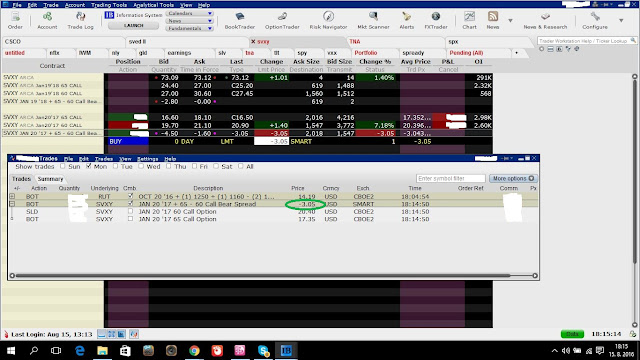
Task: Click the LAUNCH button
Action: [x=133, y=25]
